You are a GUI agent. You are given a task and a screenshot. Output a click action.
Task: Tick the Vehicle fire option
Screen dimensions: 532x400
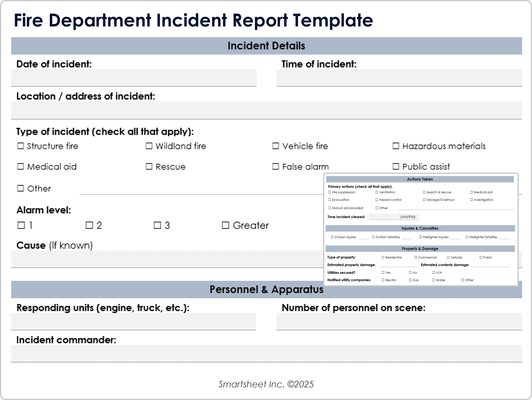coord(276,146)
